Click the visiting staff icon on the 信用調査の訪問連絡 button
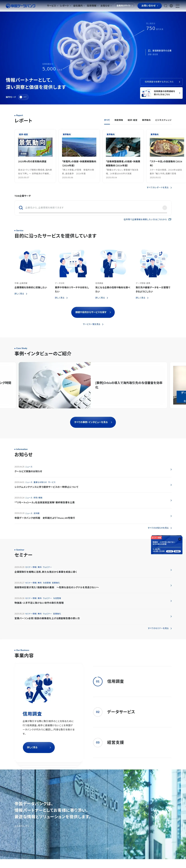 [x=146, y=93]
